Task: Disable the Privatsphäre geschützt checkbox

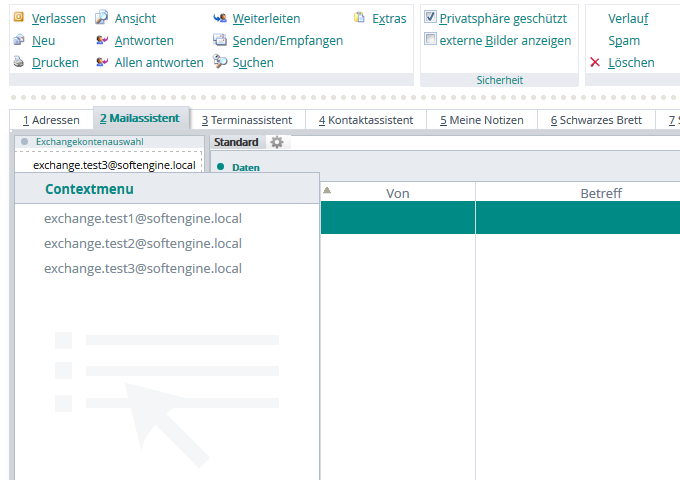Action: [430, 18]
